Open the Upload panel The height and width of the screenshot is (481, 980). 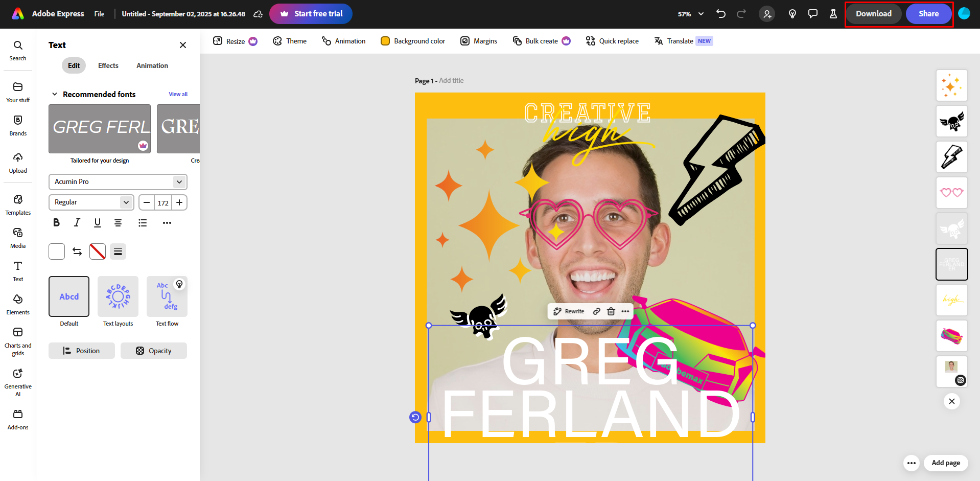[18, 163]
